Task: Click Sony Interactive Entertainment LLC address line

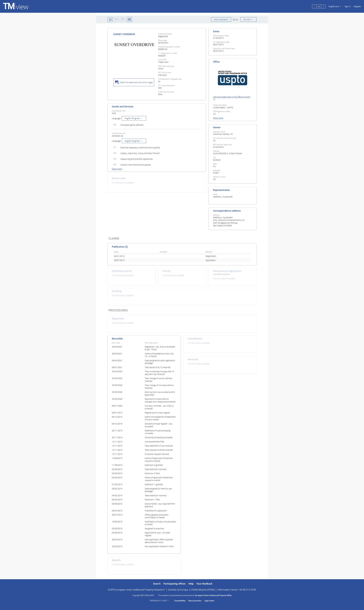Action: coord(229,220)
